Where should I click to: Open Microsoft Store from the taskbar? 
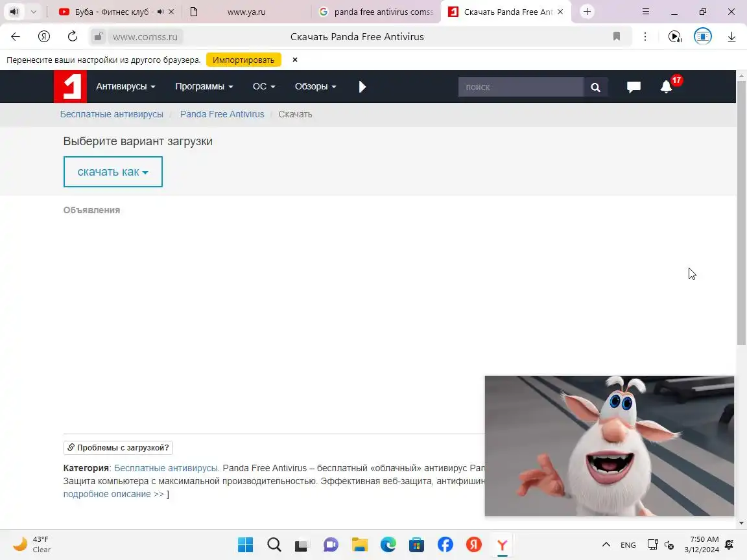click(417, 544)
